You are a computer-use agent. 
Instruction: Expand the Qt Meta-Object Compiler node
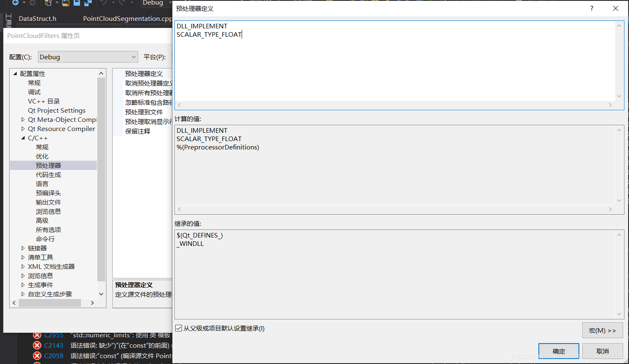tap(23, 119)
